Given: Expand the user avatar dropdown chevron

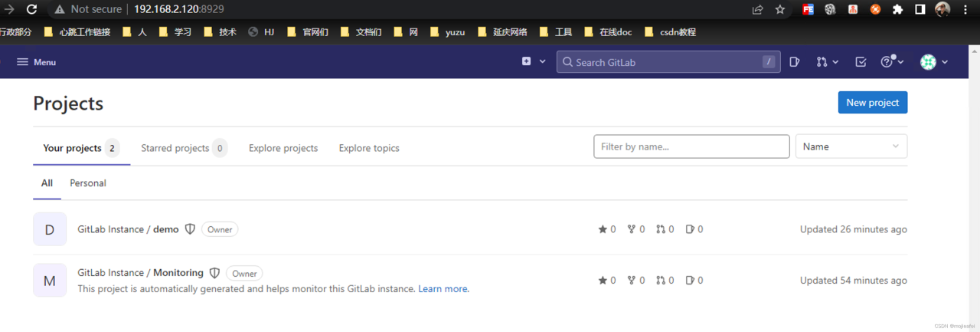Looking at the screenshot, I should point(945,62).
